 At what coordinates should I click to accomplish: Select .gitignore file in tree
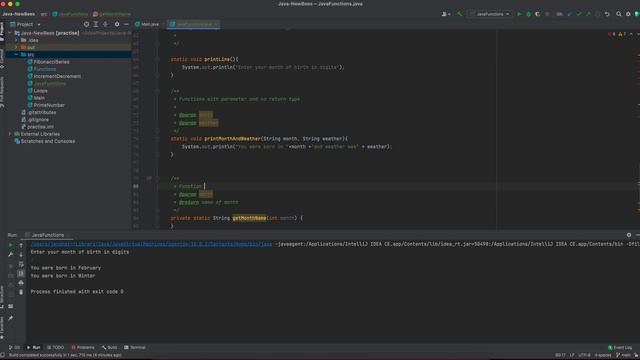tap(35, 120)
